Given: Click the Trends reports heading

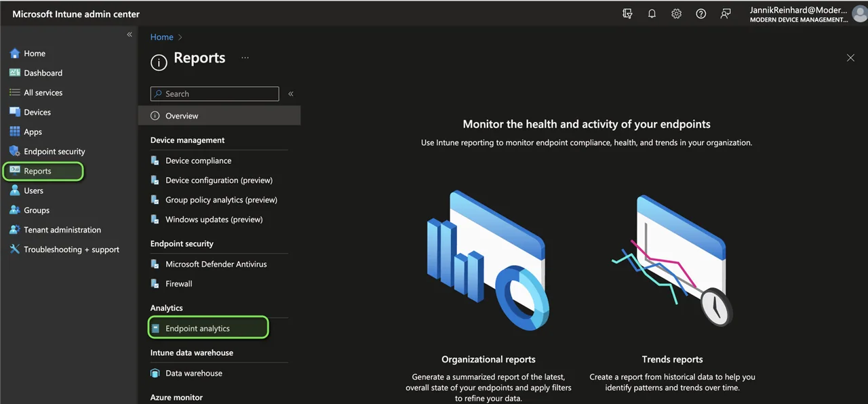Looking at the screenshot, I should click(673, 360).
